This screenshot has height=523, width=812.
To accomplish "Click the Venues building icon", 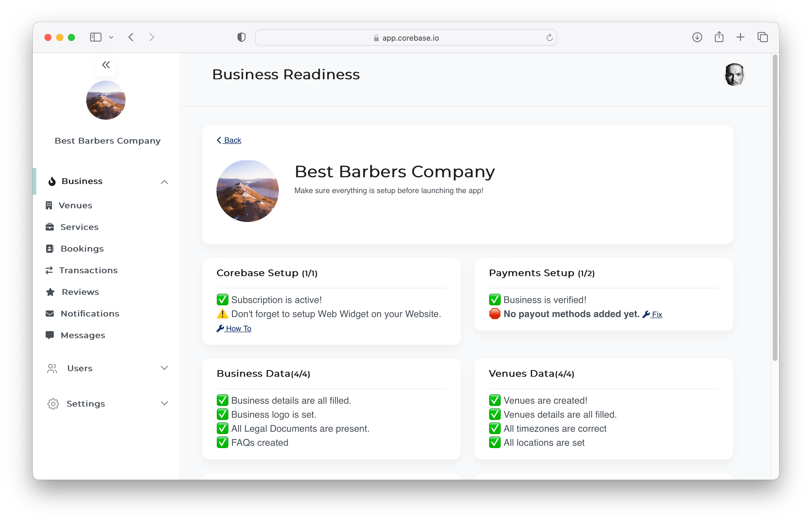I will coord(49,205).
